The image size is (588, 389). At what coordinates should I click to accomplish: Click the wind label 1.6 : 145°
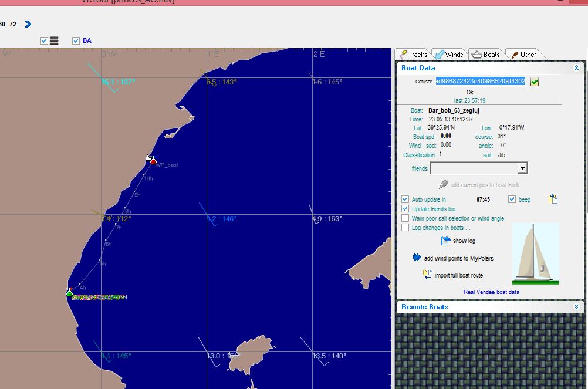tap(327, 82)
